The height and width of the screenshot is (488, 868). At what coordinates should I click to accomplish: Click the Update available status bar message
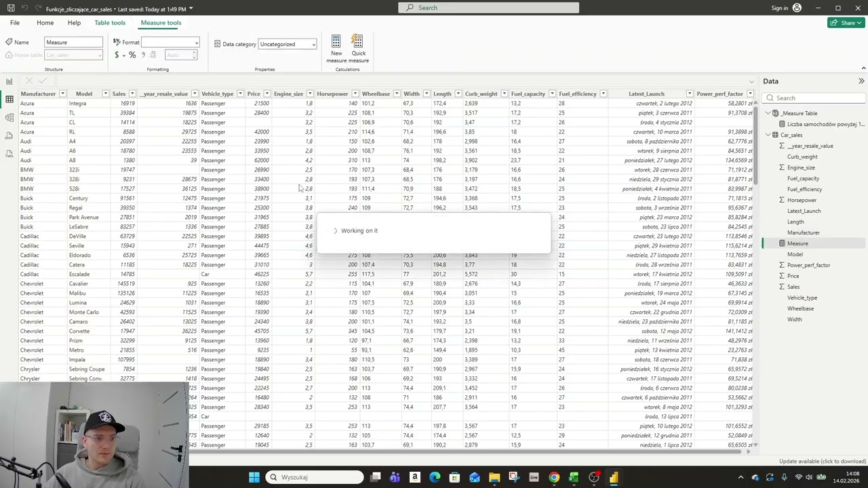tap(823, 462)
